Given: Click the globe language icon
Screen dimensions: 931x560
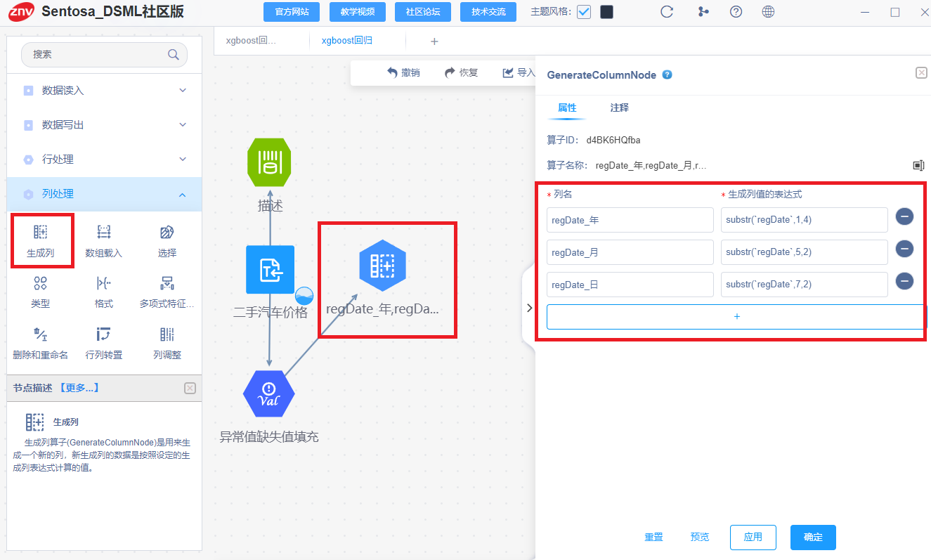Looking at the screenshot, I should (x=769, y=12).
